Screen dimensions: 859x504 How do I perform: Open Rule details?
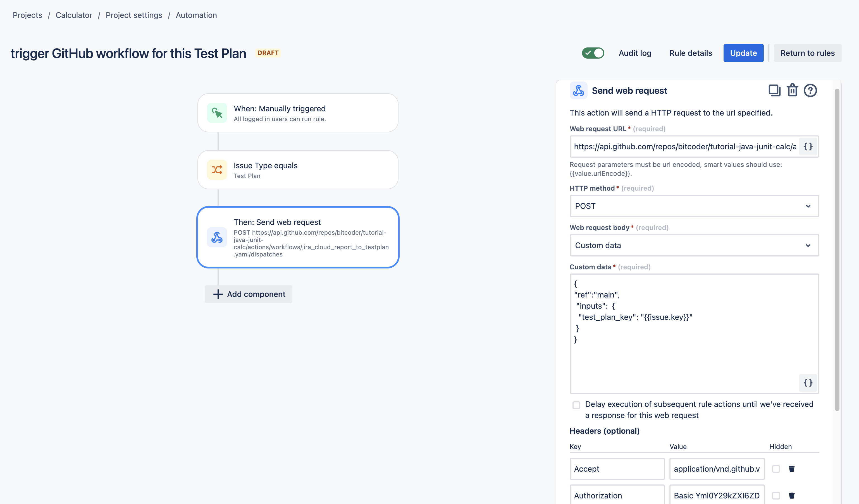(x=691, y=53)
